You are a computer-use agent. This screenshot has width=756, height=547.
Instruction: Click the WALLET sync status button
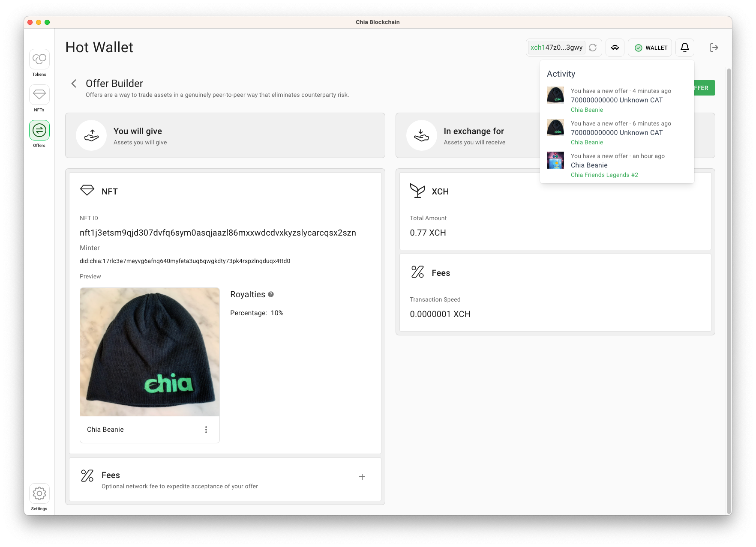(x=650, y=48)
